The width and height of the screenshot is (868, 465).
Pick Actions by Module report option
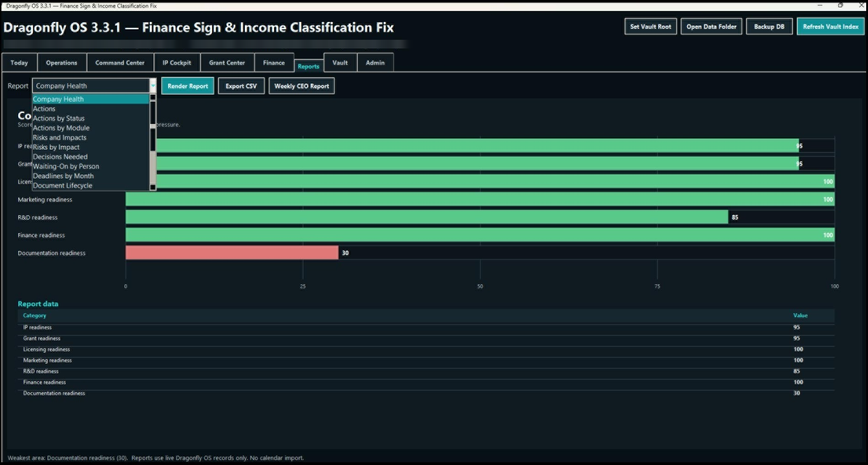click(x=90, y=128)
